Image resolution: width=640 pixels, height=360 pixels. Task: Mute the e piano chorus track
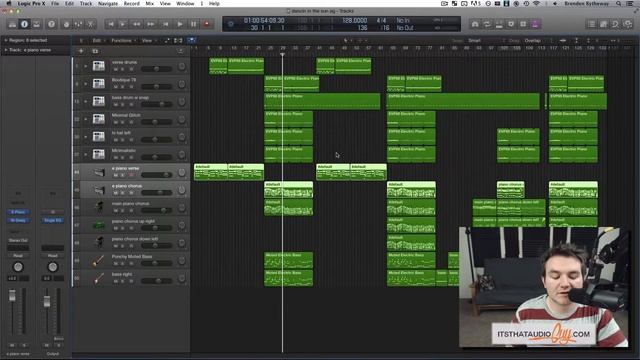tap(116, 193)
